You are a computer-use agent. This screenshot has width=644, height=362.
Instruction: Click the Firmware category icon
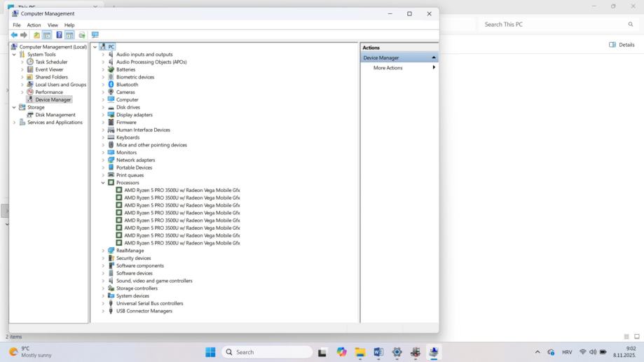tap(111, 123)
